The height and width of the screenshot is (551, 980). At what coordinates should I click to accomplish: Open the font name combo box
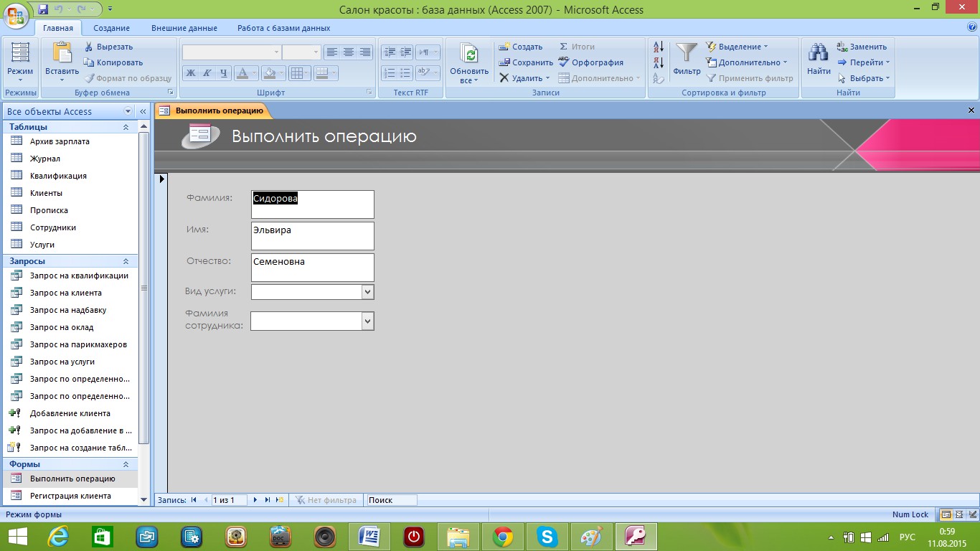232,52
